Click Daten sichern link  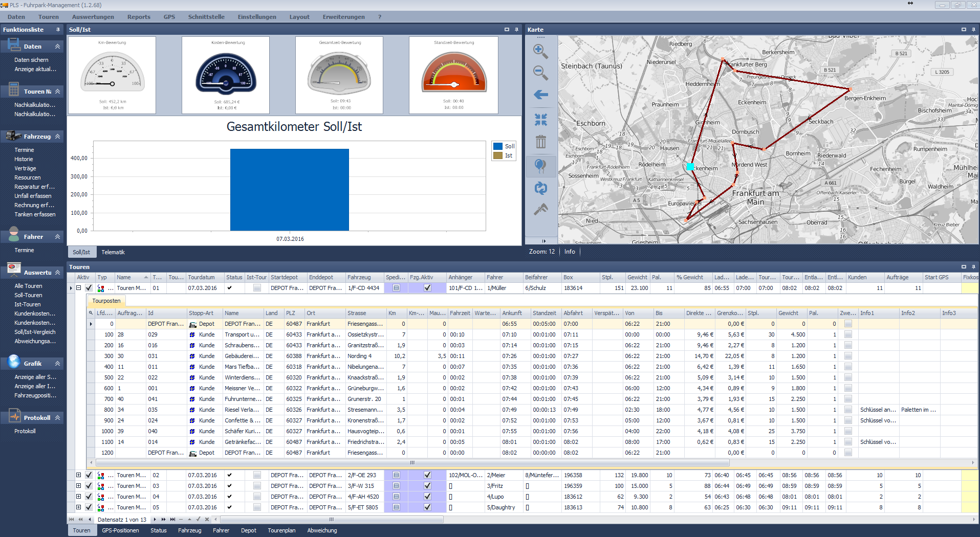point(31,60)
